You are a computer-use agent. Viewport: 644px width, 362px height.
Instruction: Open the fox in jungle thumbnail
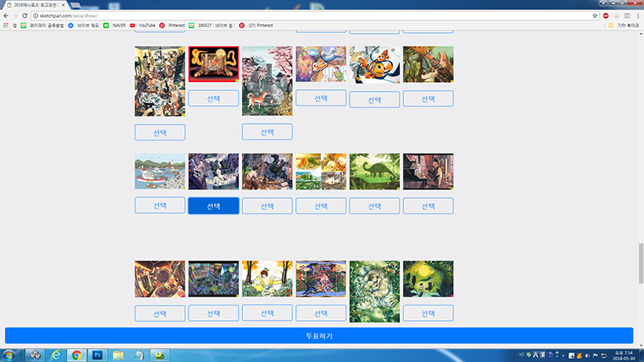(x=428, y=64)
